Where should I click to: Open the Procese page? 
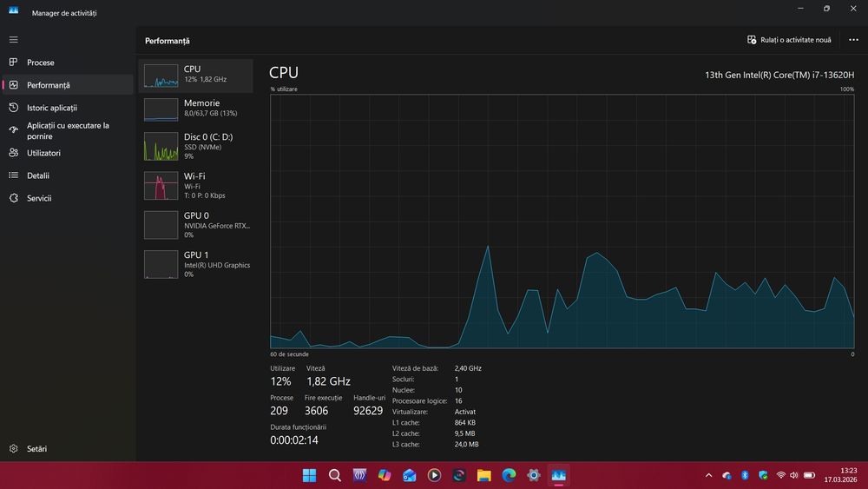(68, 63)
